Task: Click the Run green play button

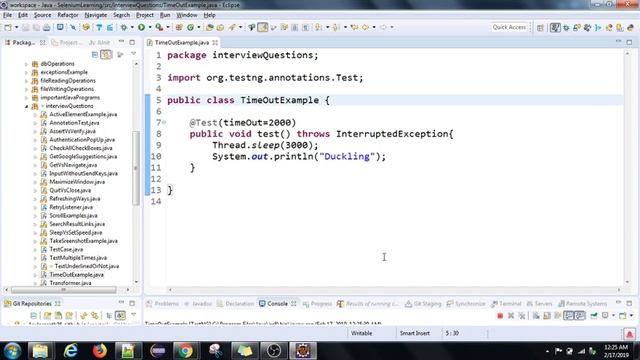Action: 142,27
